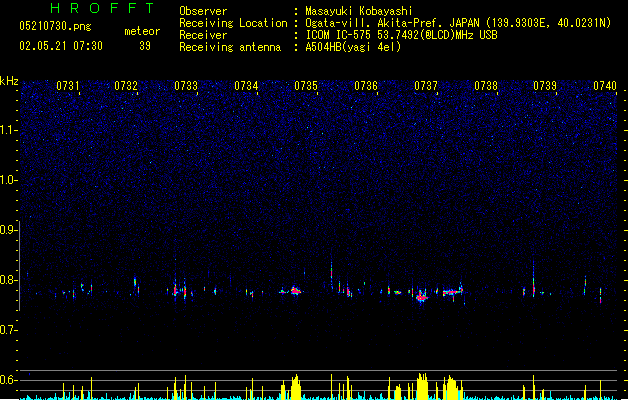Click the 1.0 kHz axis label
629x400 pixels.
pos(8,180)
